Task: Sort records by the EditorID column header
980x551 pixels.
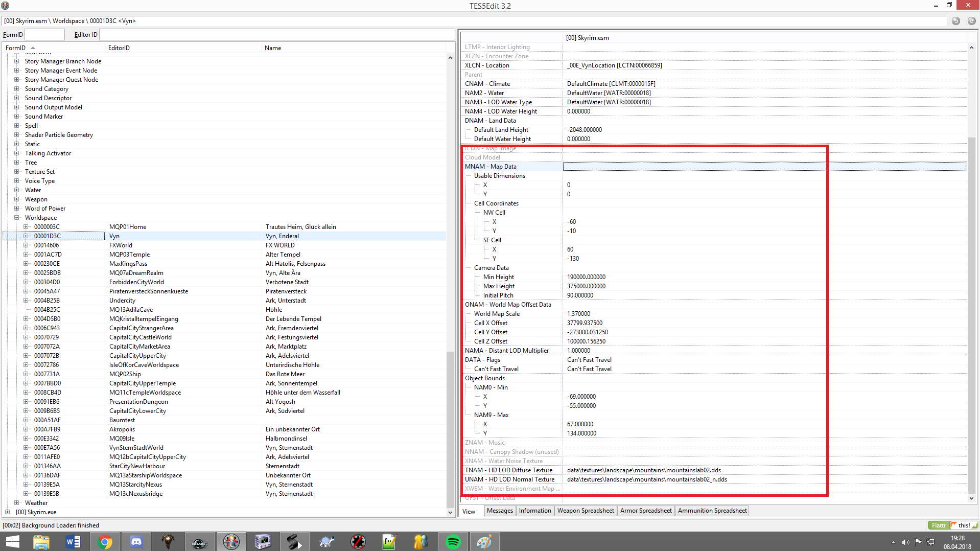Action: coord(119,48)
